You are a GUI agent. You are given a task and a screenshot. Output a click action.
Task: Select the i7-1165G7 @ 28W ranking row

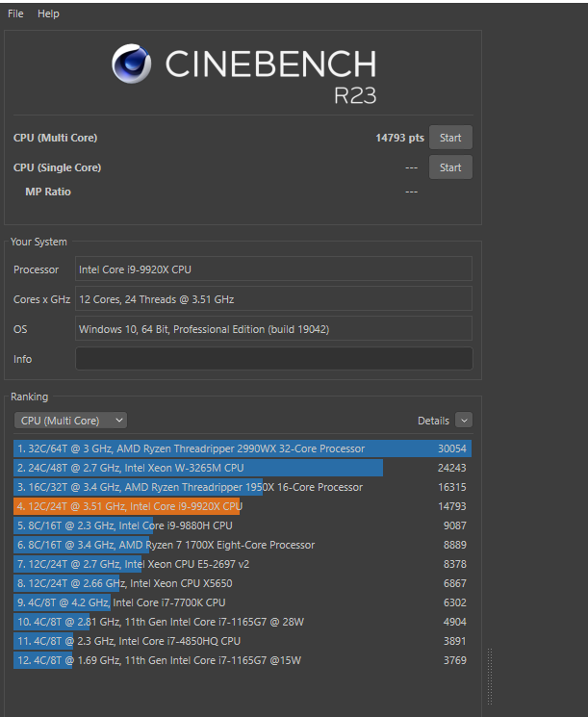coord(243,622)
